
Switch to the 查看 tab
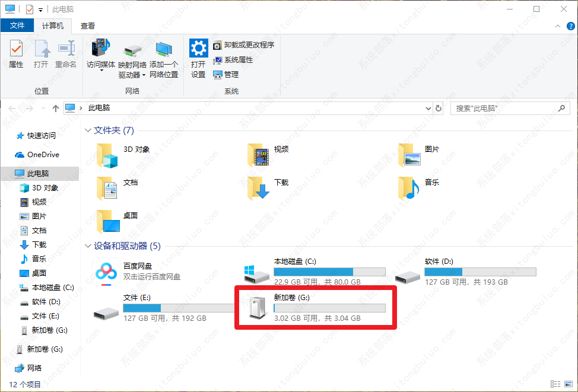87,26
